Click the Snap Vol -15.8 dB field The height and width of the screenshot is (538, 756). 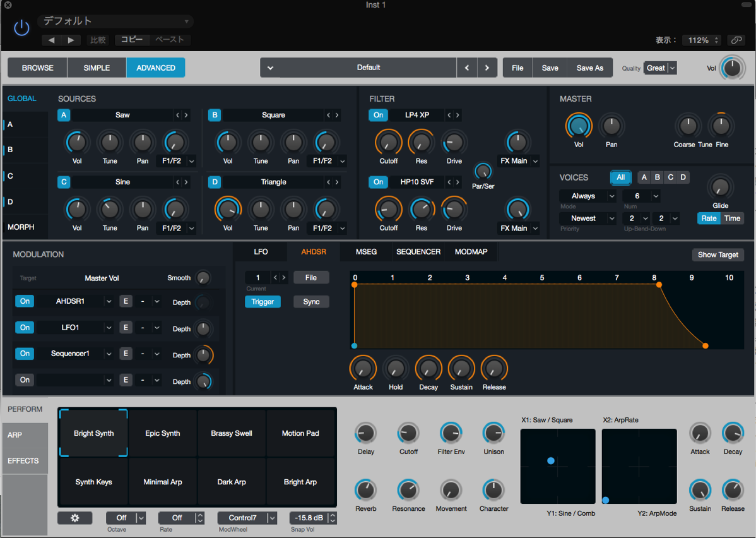coord(312,518)
